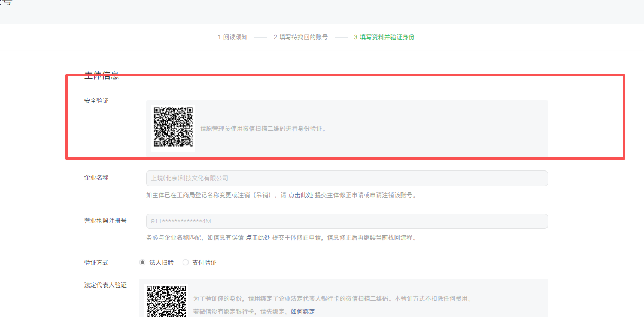Select step 3 填写资料并验证身份
644x317 pixels.
tap(384, 37)
